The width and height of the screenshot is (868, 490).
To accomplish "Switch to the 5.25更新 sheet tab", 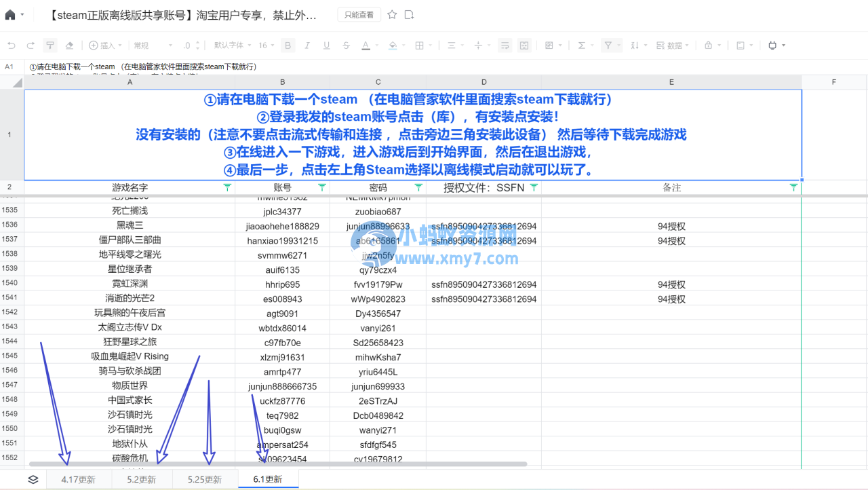I will tap(205, 479).
